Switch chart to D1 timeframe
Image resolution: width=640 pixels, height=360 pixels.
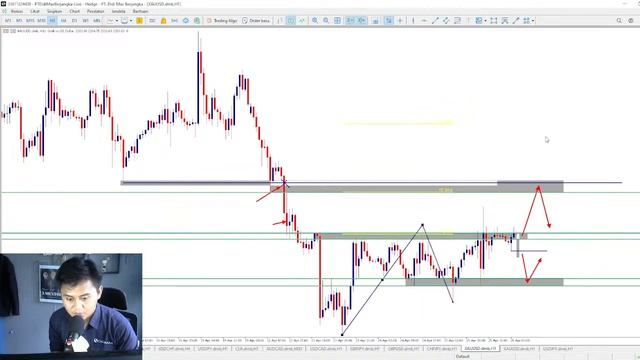click(x=74, y=20)
